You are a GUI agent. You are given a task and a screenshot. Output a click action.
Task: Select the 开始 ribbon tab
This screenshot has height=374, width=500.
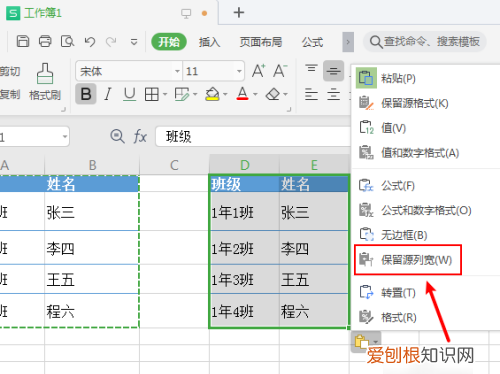pyautogui.click(x=169, y=42)
